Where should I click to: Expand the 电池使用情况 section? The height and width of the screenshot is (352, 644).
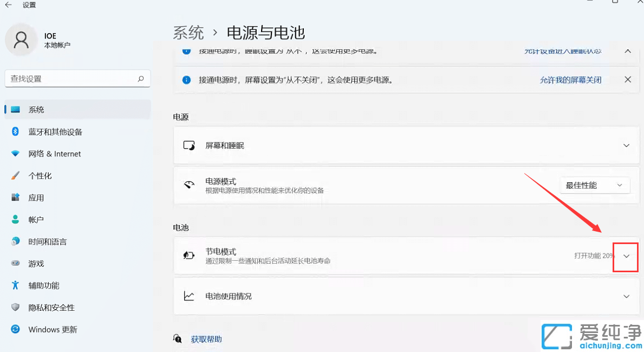click(626, 296)
